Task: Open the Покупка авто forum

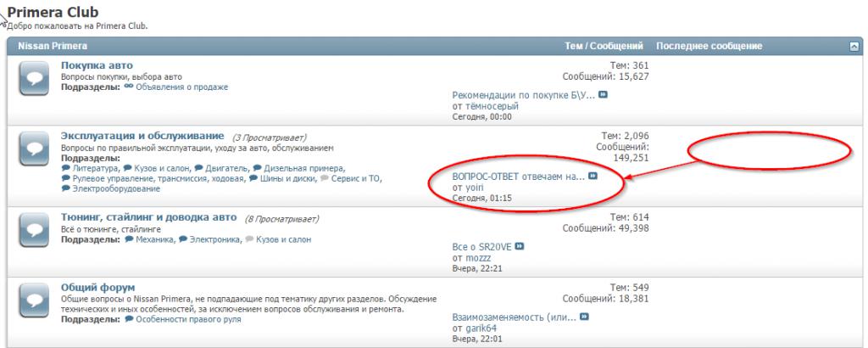Action: tap(97, 66)
